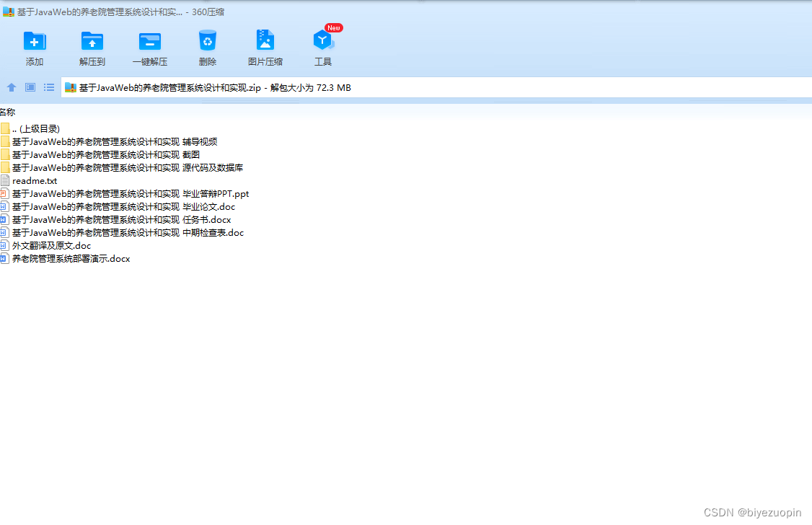Select the 毕业论文.doc file name

(x=124, y=206)
